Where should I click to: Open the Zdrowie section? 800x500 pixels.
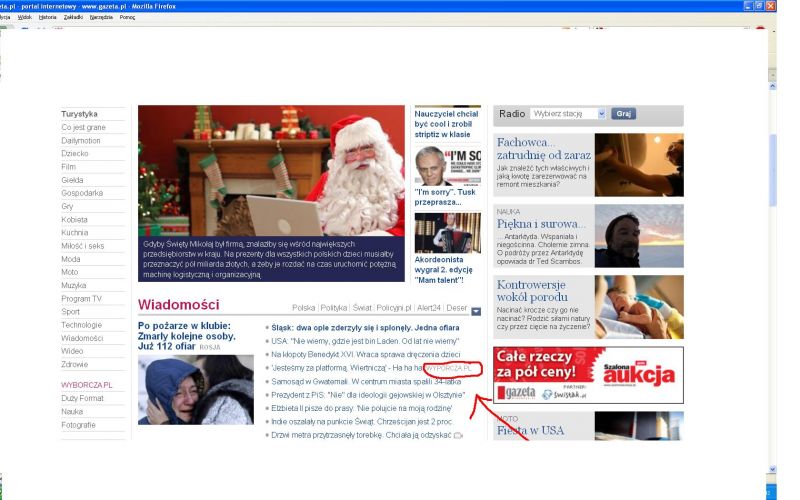[74, 364]
